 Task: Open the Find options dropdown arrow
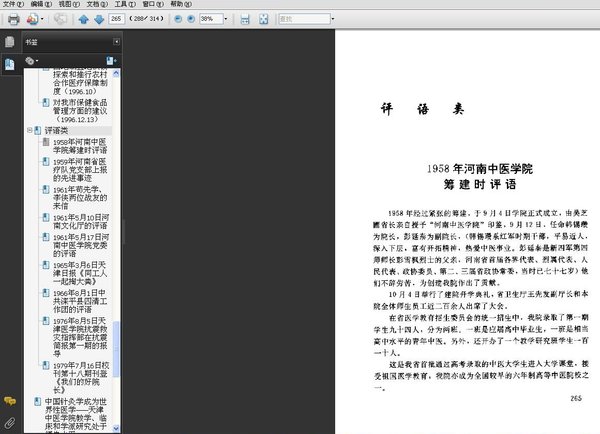pos(333,19)
